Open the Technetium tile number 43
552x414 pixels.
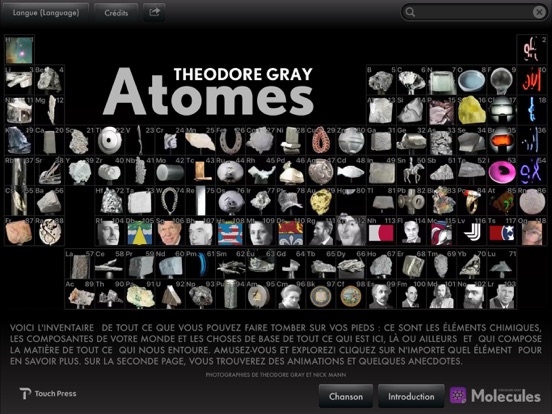tap(200, 171)
